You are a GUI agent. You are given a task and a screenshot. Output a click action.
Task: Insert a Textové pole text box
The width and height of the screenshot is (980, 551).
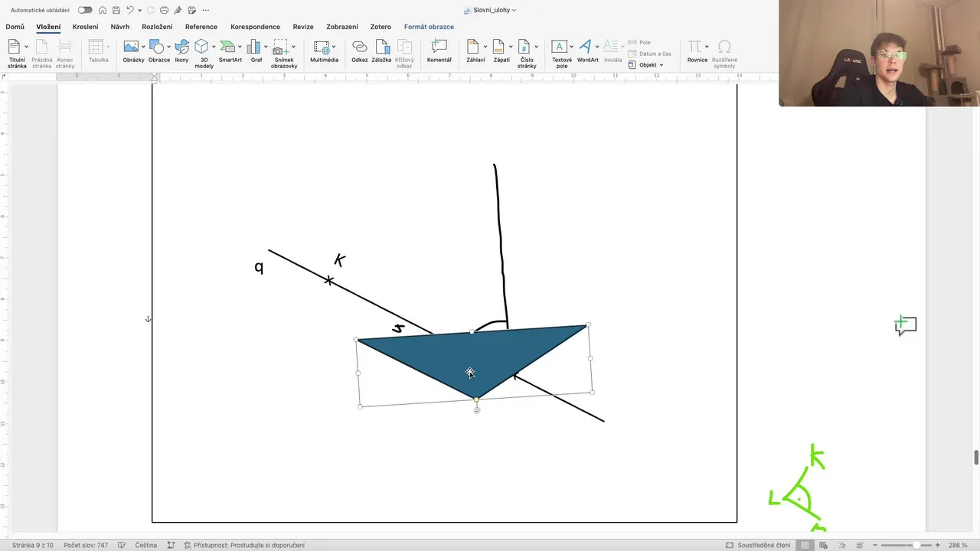(559, 47)
